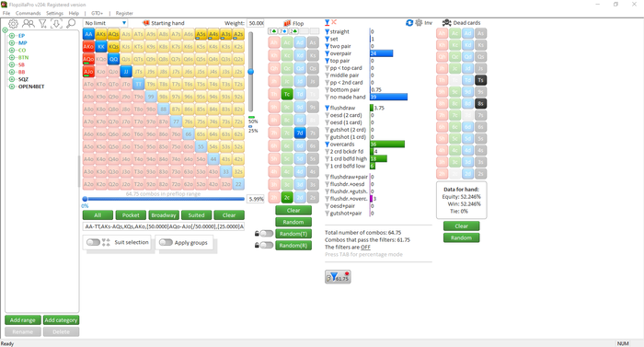Open the Help menu
Image resolution: width=644 pixels, height=347 pixels.
pyautogui.click(x=74, y=13)
